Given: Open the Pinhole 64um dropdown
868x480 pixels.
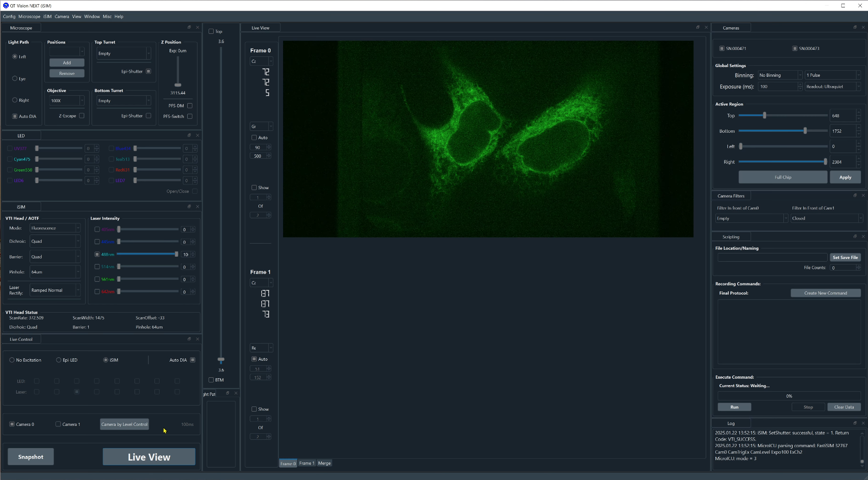Looking at the screenshot, I should coord(55,272).
